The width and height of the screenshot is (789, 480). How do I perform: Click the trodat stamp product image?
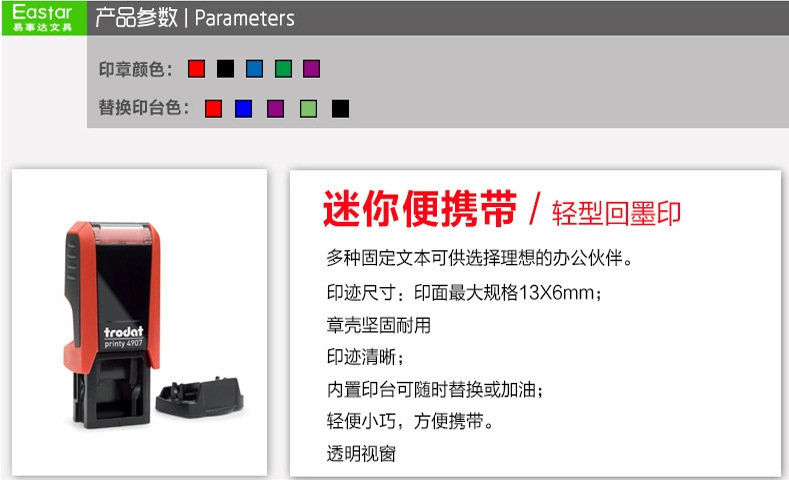tap(112, 325)
